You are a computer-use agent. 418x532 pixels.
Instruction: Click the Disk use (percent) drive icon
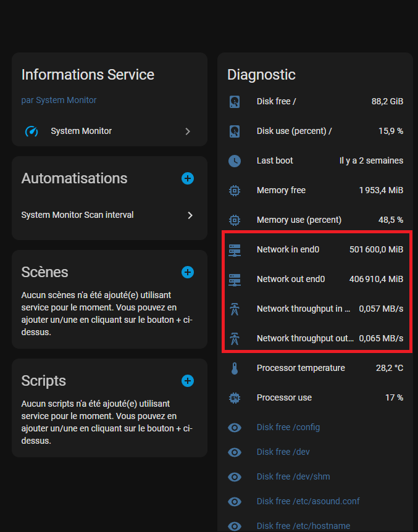click(x=235, y=131)
